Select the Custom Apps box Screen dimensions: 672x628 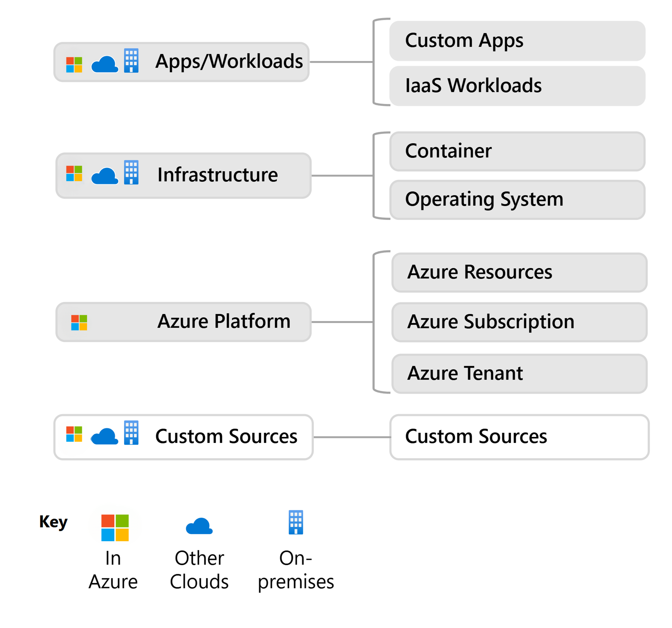pyautogui.click(x=517, y=41)
